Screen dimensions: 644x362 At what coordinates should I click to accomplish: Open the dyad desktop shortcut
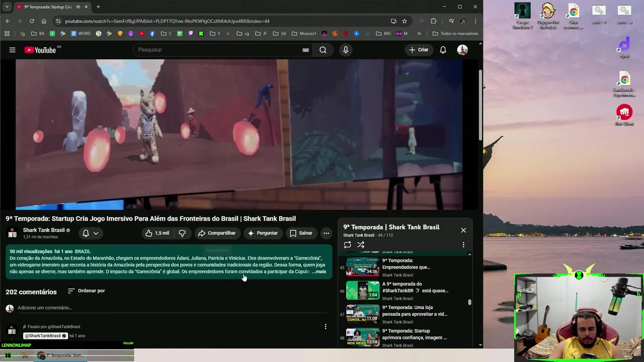click(624, 48)
